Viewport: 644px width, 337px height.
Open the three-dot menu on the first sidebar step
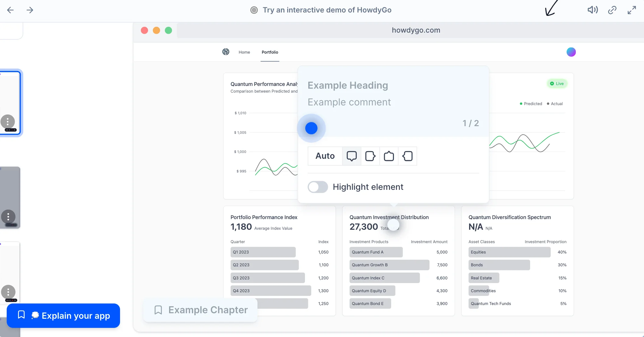click(7, 122)
